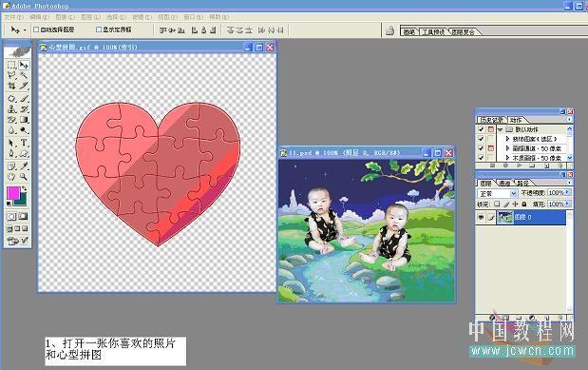
Task: Switch to the History tab
Action: [492, 120]
